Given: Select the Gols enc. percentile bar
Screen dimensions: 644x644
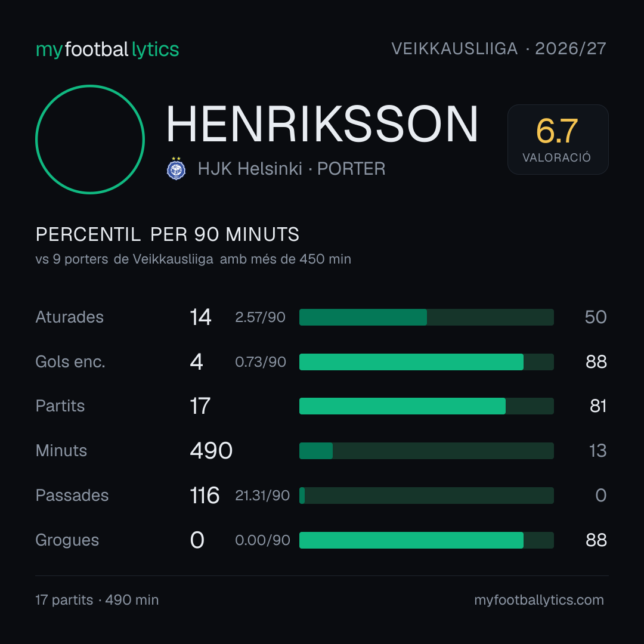Looking at the screenshot, I should pos(426,362).
